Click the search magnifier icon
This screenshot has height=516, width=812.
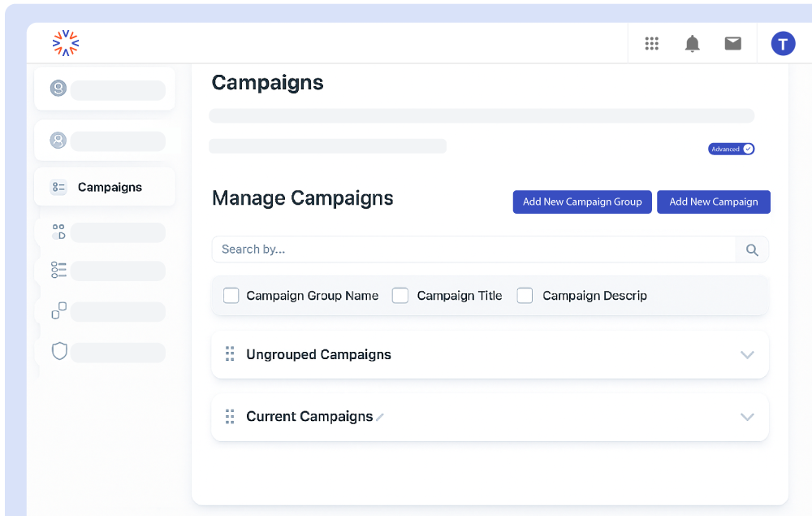pyautogui.click(x=752, y=249)
